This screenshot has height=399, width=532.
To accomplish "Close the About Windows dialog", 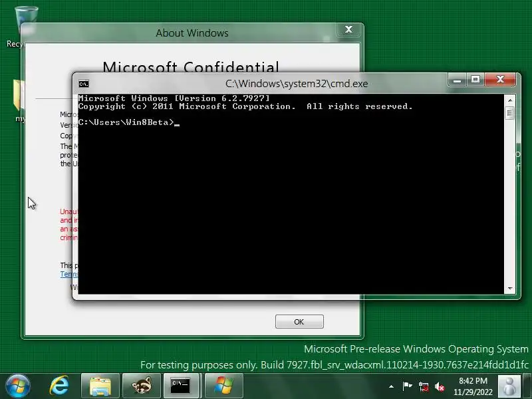I will point(348,29).
